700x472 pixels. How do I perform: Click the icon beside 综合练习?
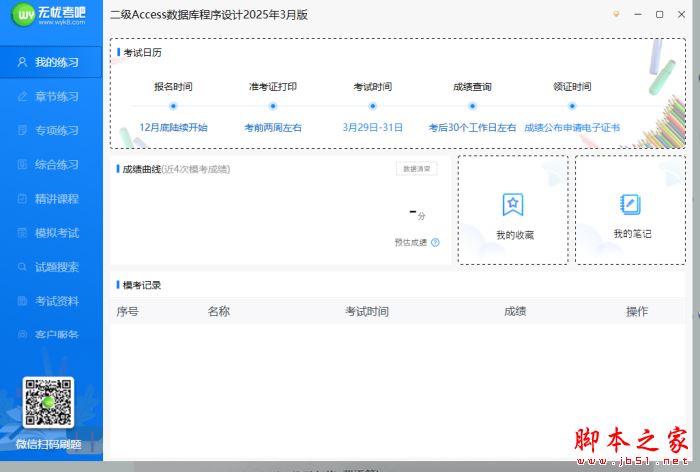tap(22, 164)
